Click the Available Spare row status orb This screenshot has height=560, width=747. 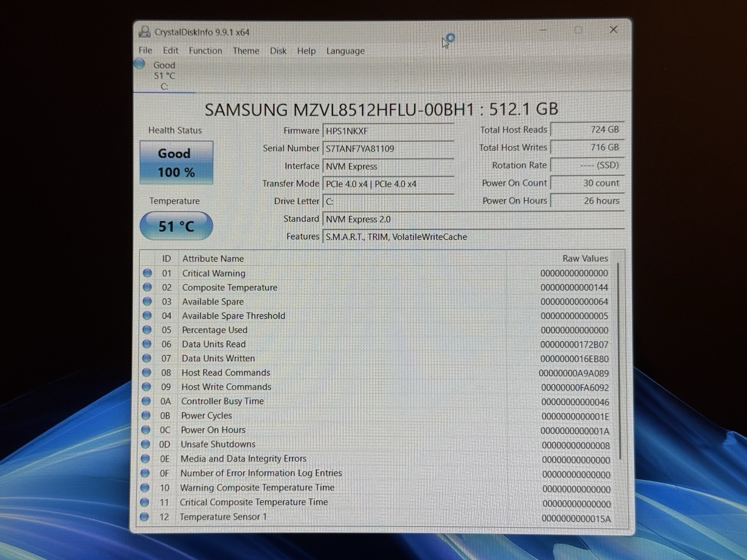(x=148, y=301)
